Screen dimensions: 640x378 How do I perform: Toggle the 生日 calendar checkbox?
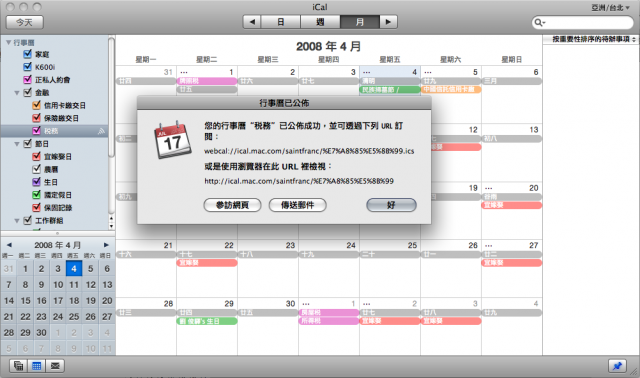[36, 182]
